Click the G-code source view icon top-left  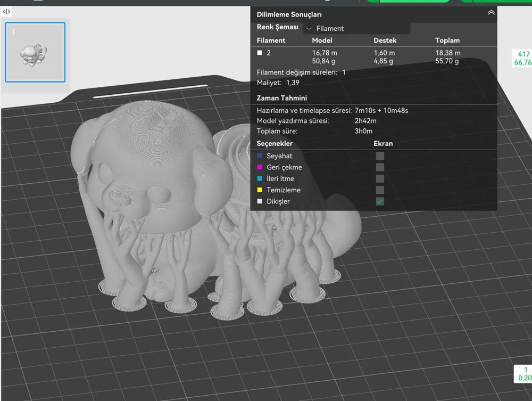click(6, 12)
